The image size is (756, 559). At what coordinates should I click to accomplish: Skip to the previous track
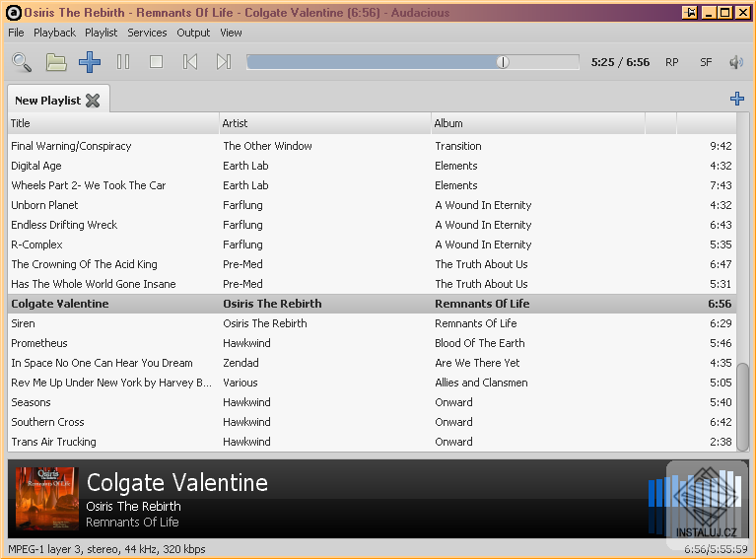click(190, 62)
